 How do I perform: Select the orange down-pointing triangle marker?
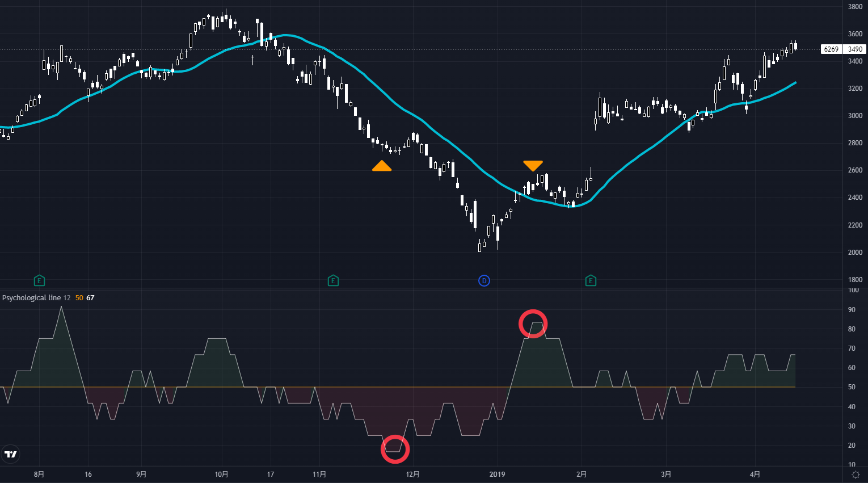tap(533, 165)
